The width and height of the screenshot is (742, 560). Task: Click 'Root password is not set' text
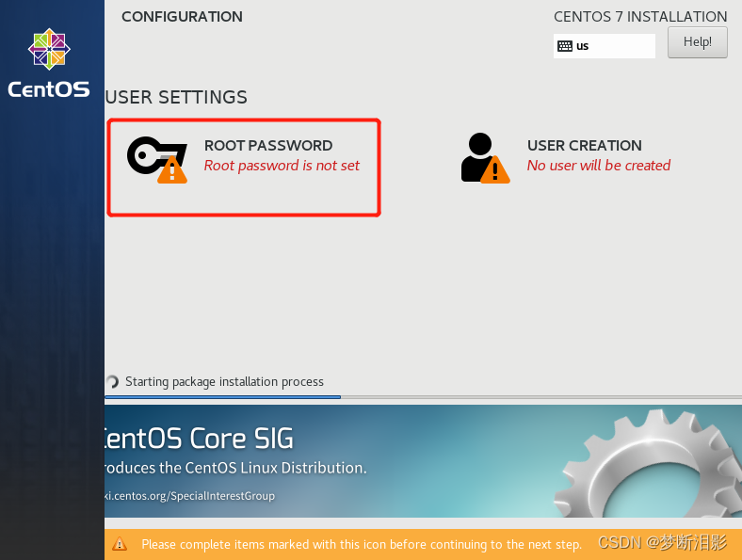pos(282,166)
